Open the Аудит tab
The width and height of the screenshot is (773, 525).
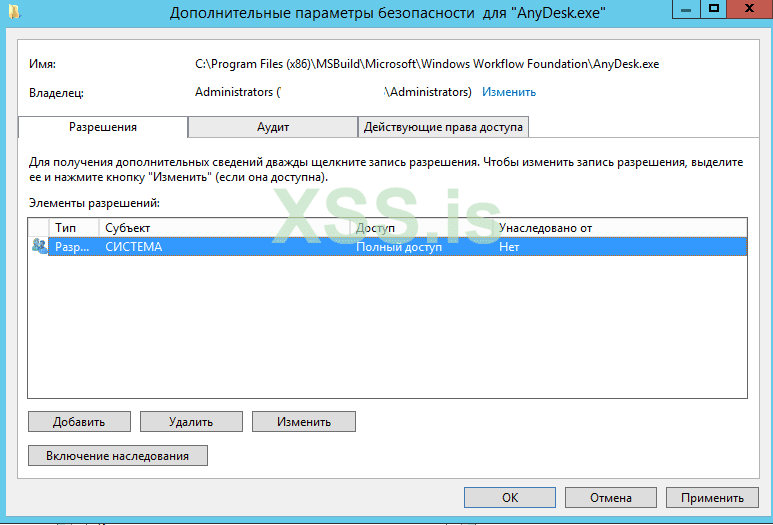273,127
